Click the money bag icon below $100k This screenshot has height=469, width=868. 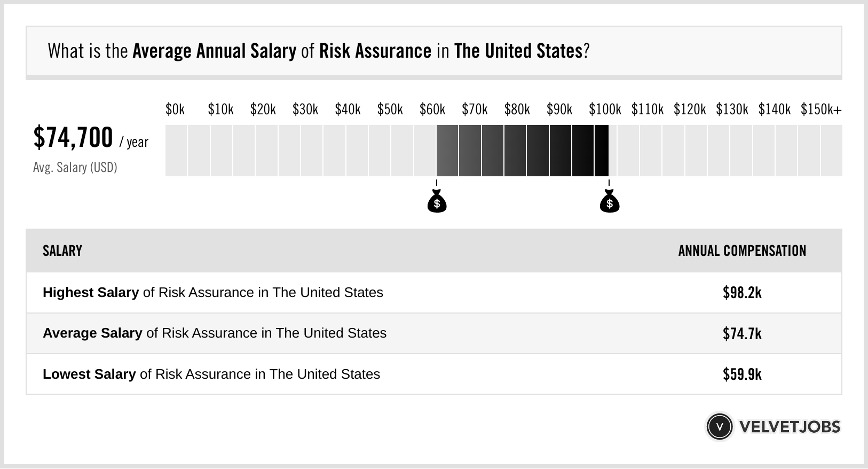[x=609, y=202]
